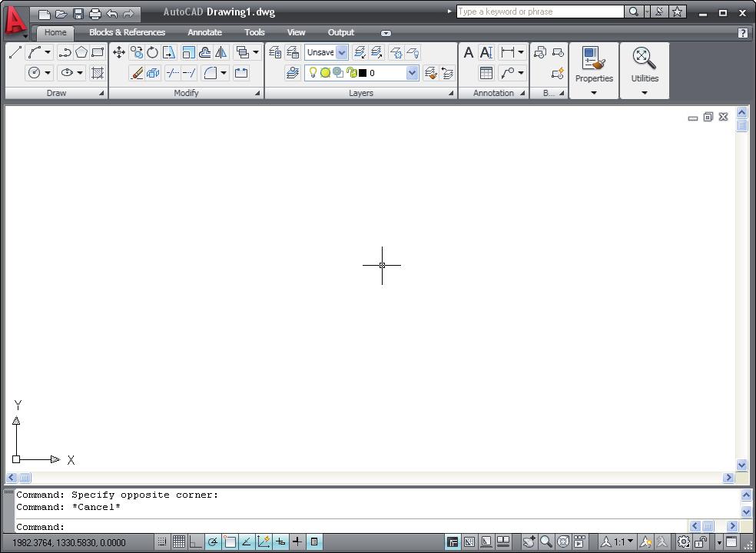The height and width of the screenshot is (553, 756).
Task: Click Plot printer icon in quick access toolbar
Action: tap(95, 14)
